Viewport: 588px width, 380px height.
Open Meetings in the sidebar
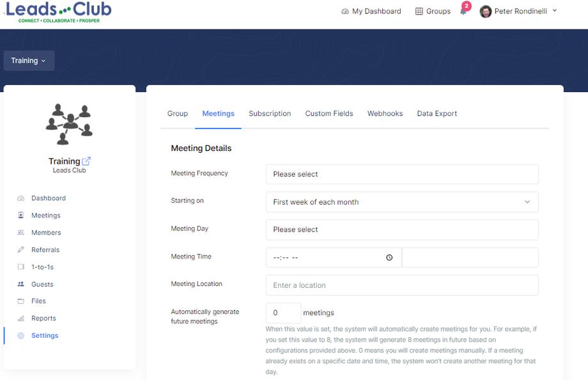tap(46, 216)
